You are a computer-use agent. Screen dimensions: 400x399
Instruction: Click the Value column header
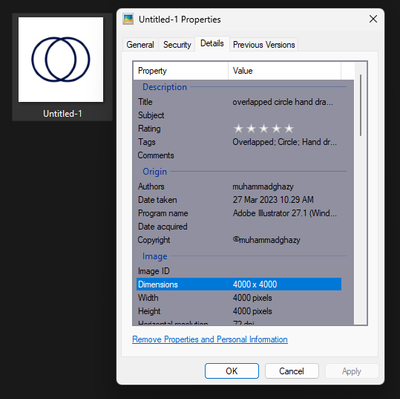tap(285, 71)
